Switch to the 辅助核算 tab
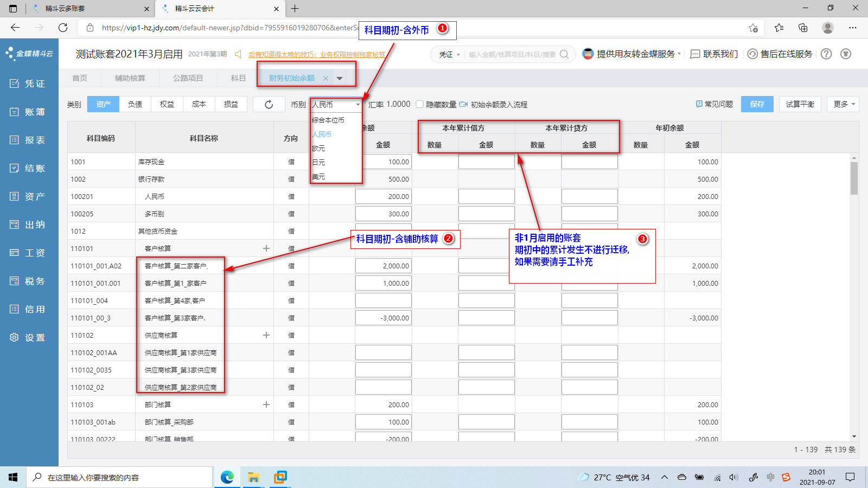 pos(130,78)
